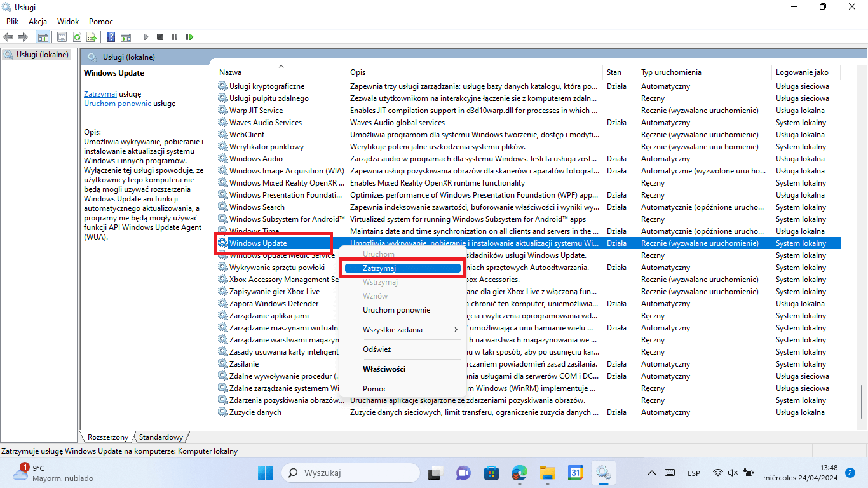
Task: Select the Usługi pulpitu zdalnego service row
Action: click(529, 98)
